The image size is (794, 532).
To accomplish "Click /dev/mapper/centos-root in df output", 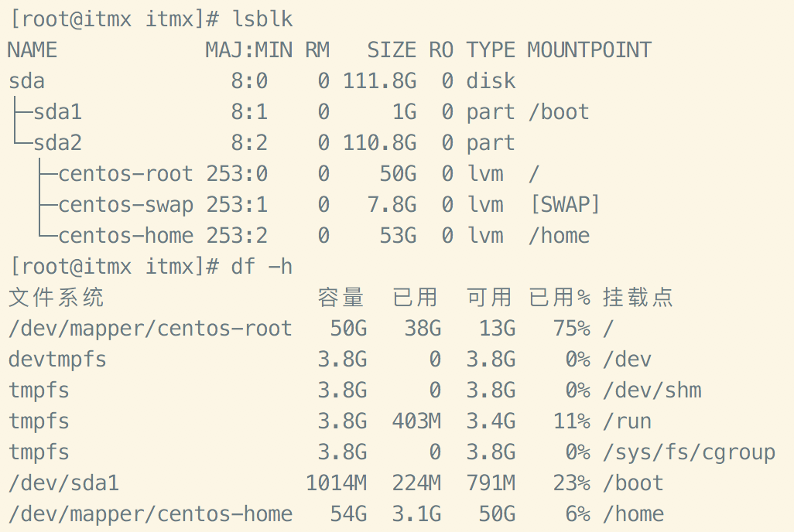I will click(x=150, y=329).
